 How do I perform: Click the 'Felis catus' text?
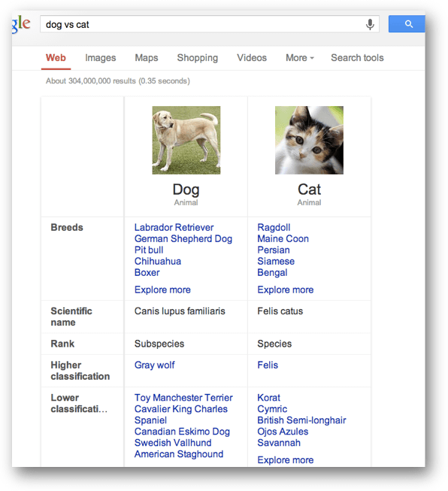[x=280, y=311]
